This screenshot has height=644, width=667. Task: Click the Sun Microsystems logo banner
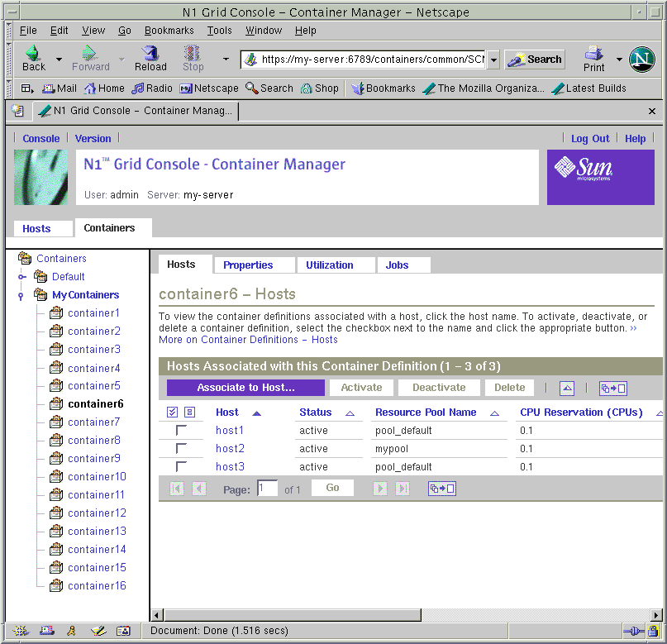click(x=600, y=177)
